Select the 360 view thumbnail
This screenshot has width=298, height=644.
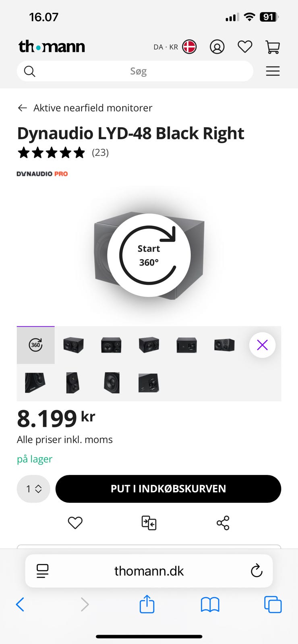point(35,345)
